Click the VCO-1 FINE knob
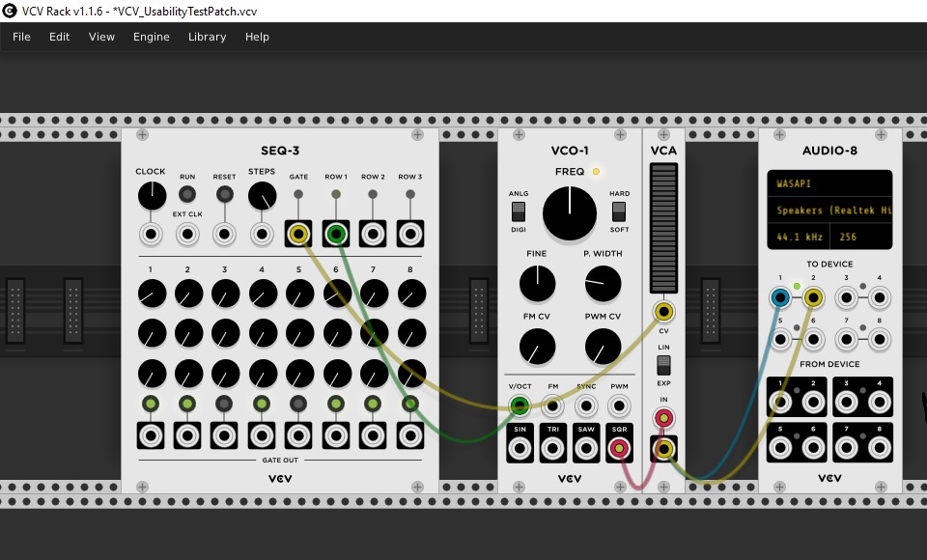927x560 pixels. coord(537,283)
